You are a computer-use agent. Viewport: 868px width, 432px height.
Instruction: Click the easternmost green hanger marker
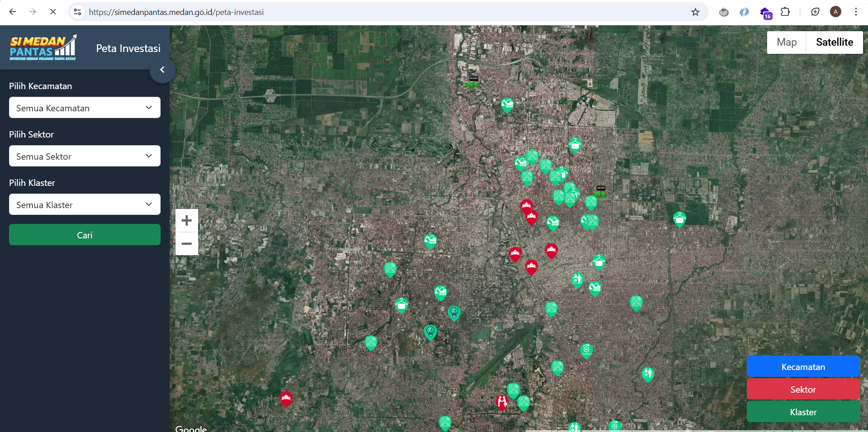click(x=679, y=219)
